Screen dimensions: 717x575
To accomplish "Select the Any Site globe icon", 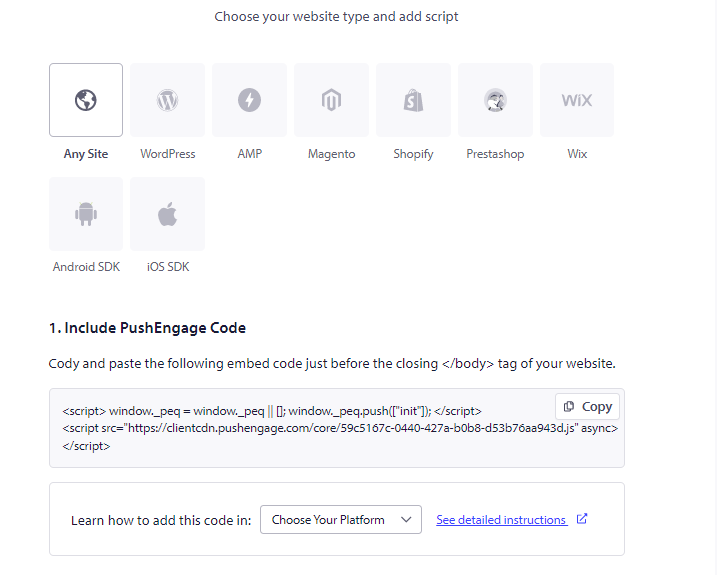I will pos(86,100).
